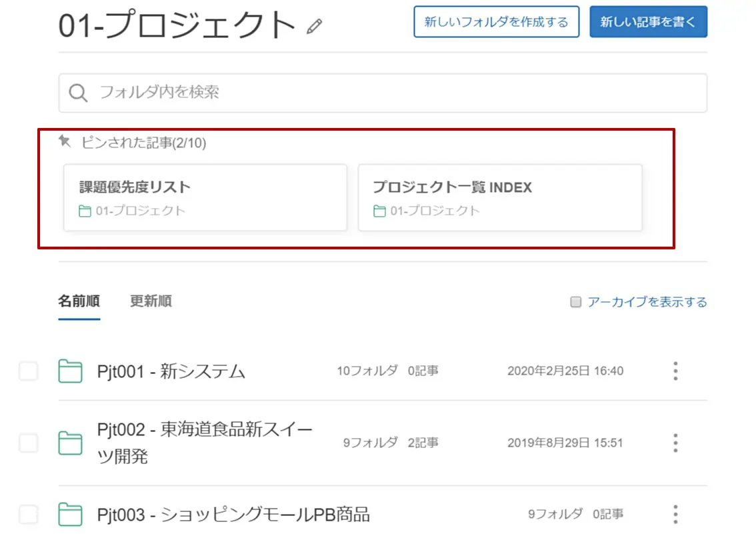Click the 新しい記事を書く button
This screenshot has width=756, height=534.
coord(648,21)
